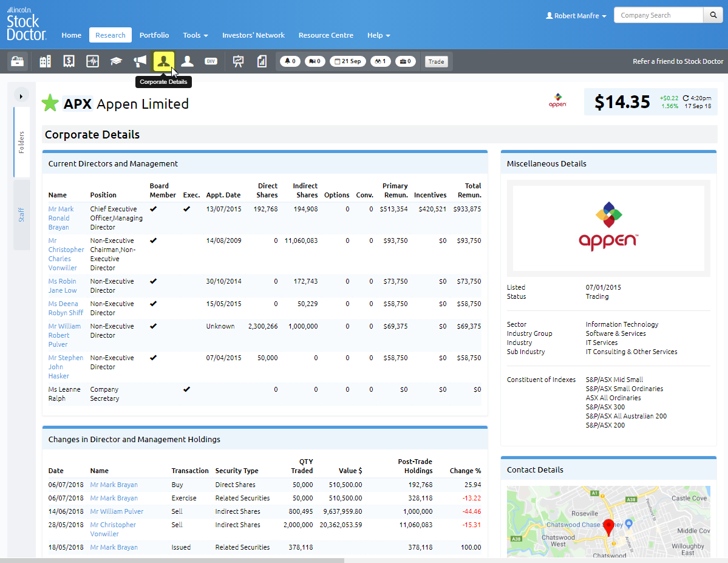Click the APX ticker code

point(78,104)
